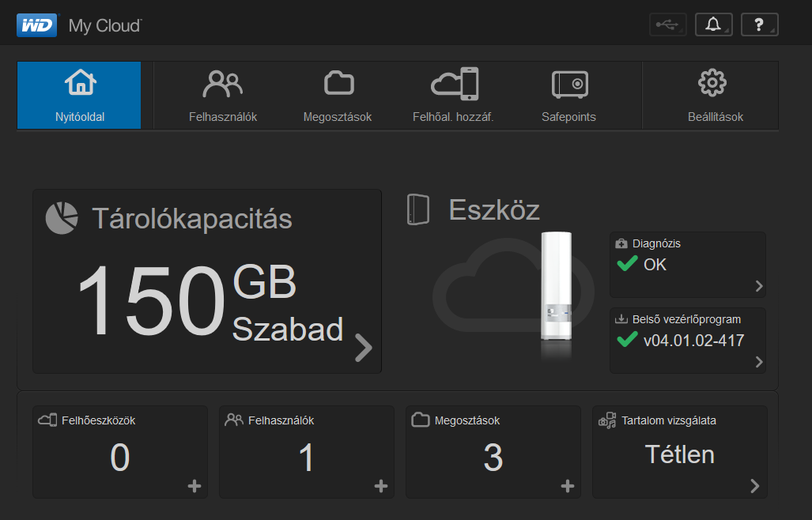Click the Diagnózis medical kit icon
The height and width of the screenshot is (520, 812).
point(621,243)
